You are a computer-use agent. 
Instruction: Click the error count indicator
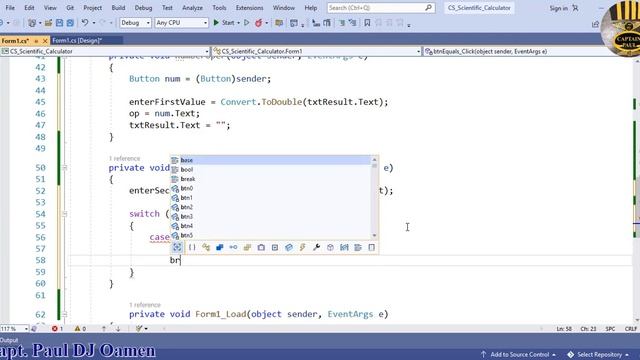(x=57, y=329)
